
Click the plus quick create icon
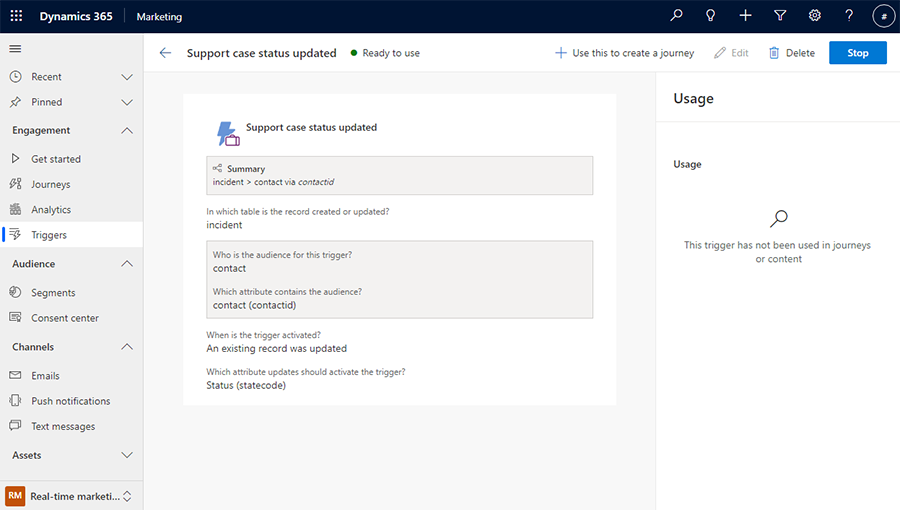(745, 16)
